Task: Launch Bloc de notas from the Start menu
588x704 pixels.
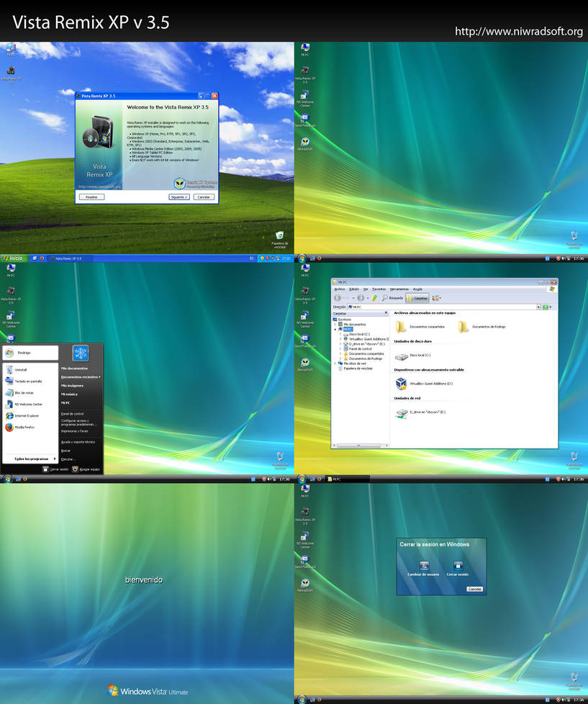Action: (24, 393)
